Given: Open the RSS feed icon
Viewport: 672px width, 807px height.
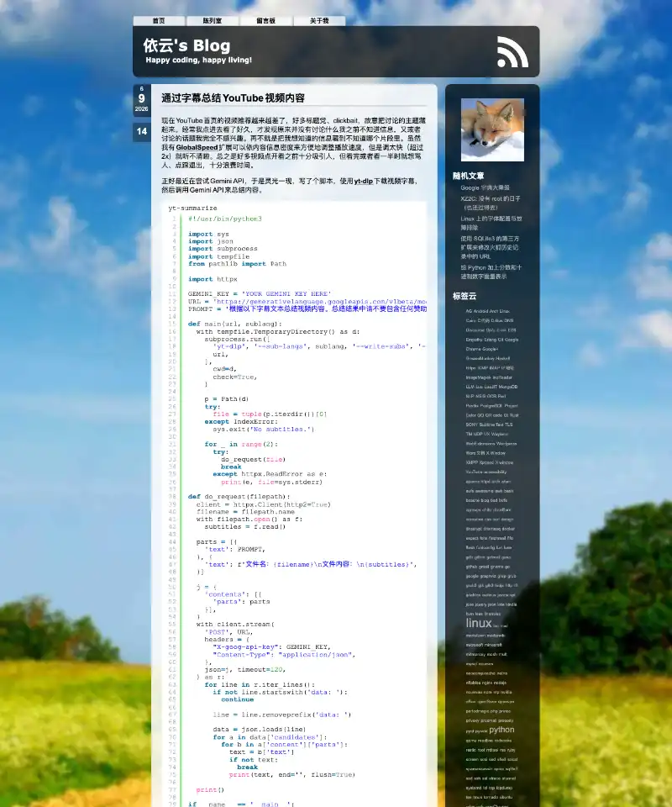Looking at the screenshot, I should [512, 52].
